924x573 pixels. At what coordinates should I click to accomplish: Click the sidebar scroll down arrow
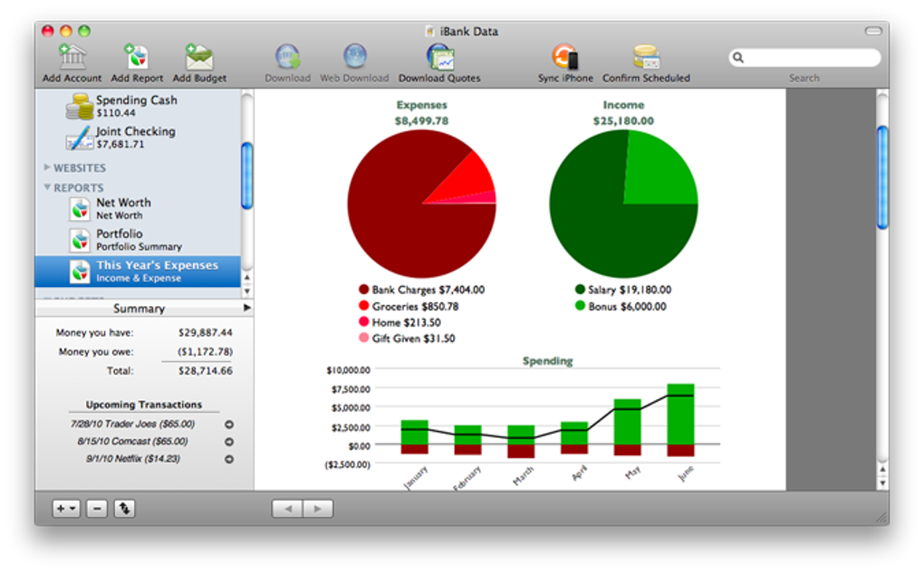click(247, 291)
